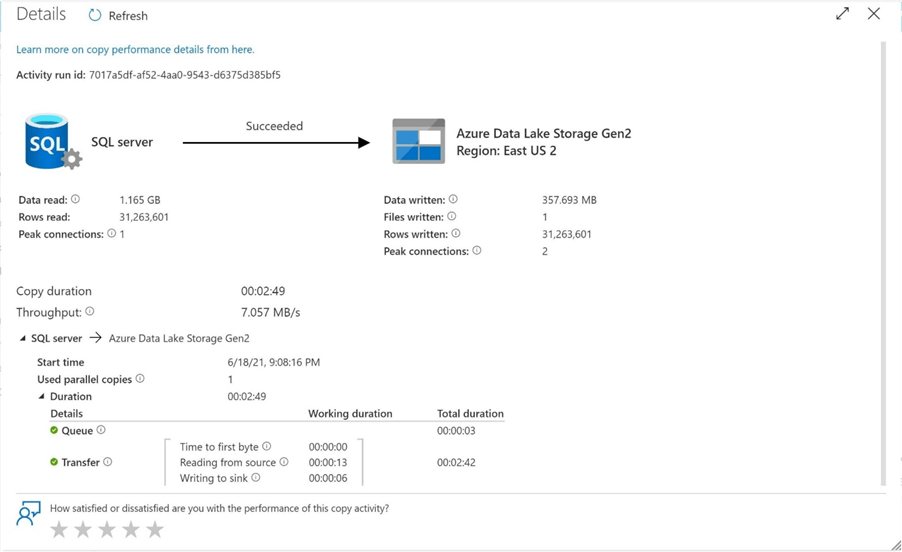The image size is (902, 552).
Task: Click the Total duration column header
Action: pyautogui.click(x=470, y=413)
